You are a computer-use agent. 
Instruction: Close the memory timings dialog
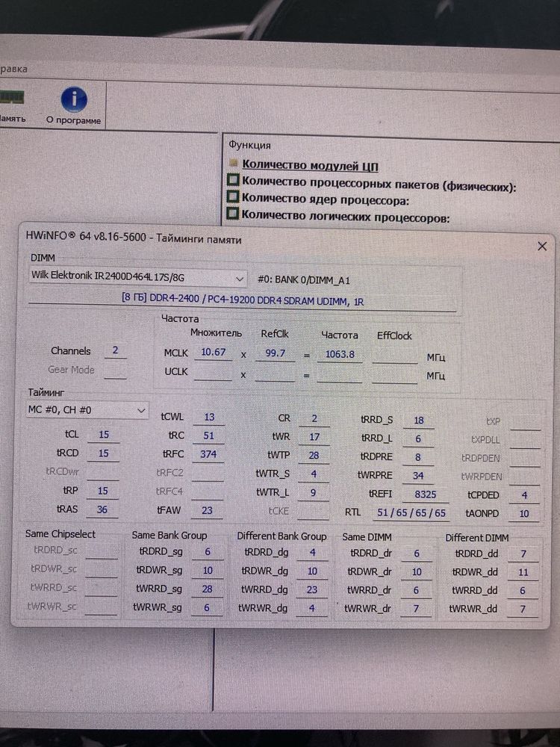[542, 247]
